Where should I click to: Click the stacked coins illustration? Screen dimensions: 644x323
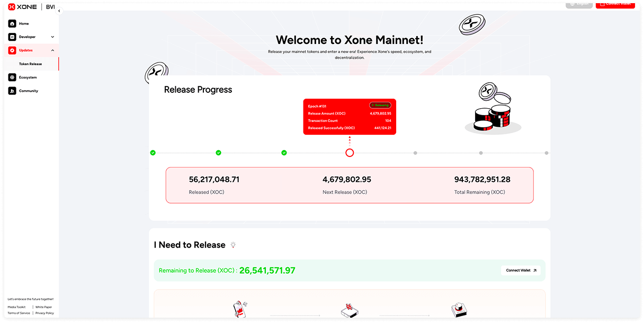point(493,109)
